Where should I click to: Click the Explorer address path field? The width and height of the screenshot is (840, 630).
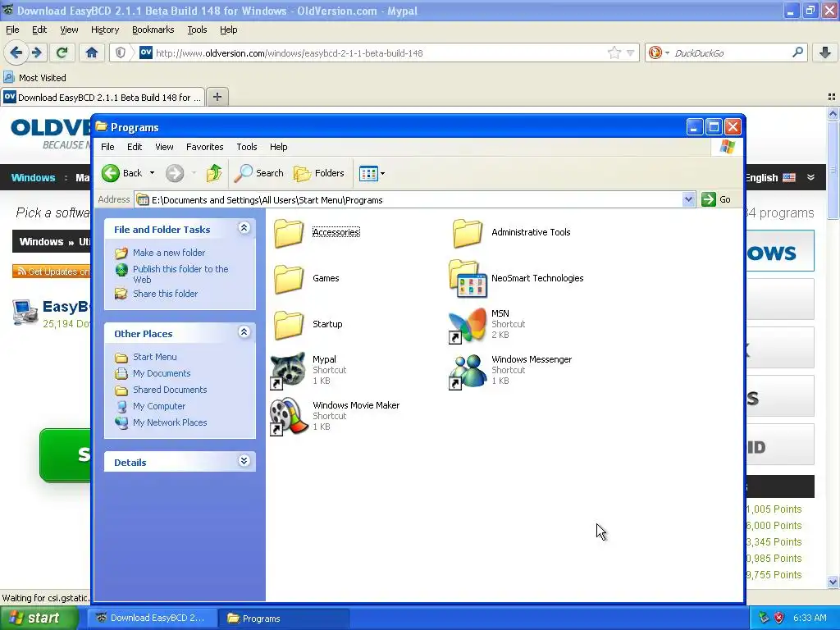409,200
